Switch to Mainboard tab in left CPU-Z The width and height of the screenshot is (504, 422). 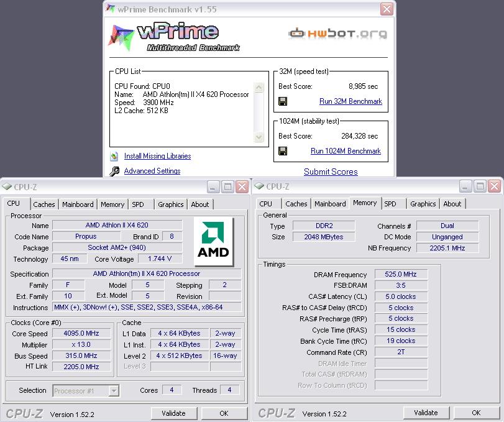click(78, 204)
